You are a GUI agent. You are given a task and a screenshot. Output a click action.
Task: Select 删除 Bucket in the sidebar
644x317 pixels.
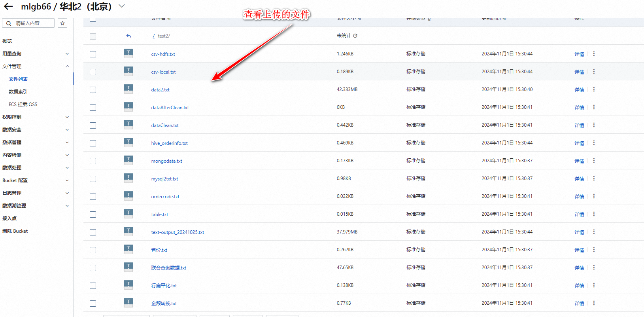point(15,231)
